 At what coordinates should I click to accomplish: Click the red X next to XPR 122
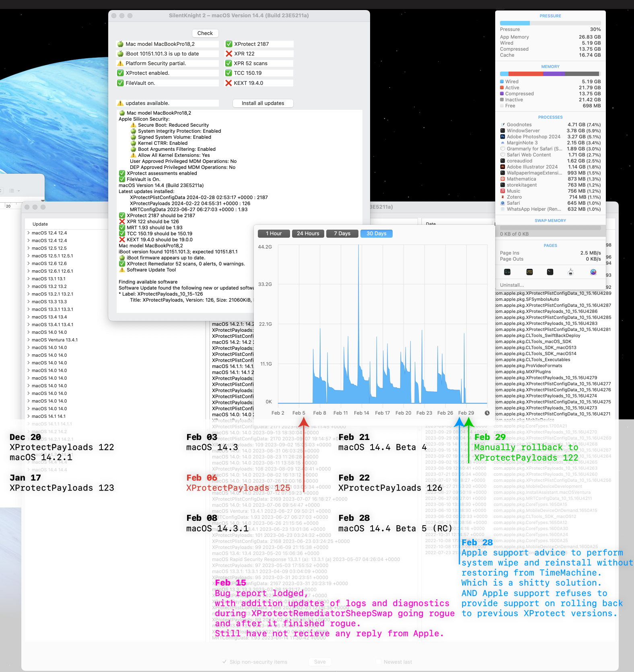click(x=229, y=53)
